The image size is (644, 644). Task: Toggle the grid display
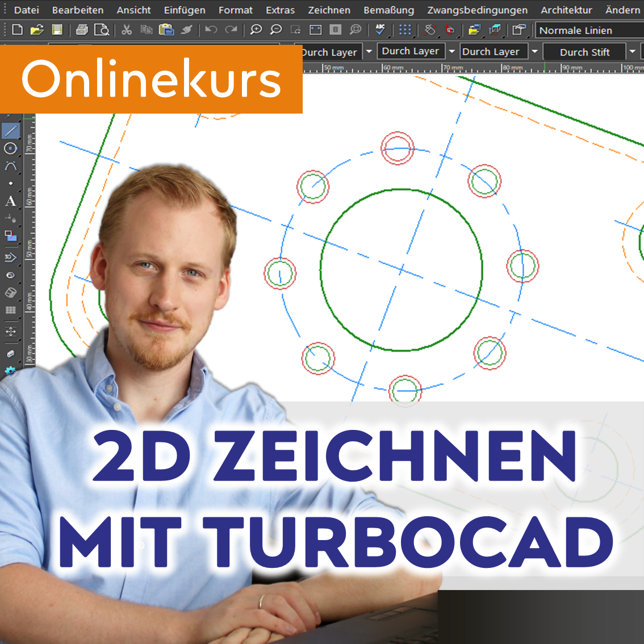[405, 30]
